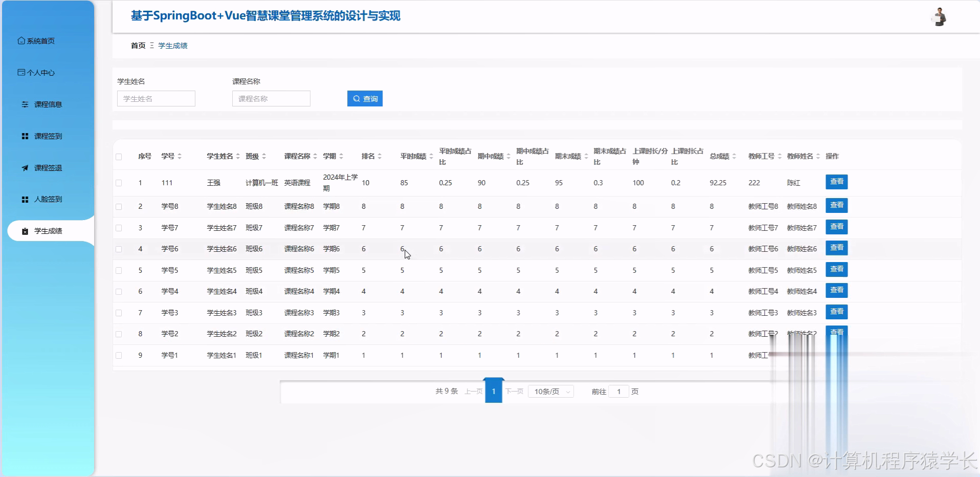Click the magnifier icon inside the 查询 button
The image size is (980, 477).
(358, 98)
